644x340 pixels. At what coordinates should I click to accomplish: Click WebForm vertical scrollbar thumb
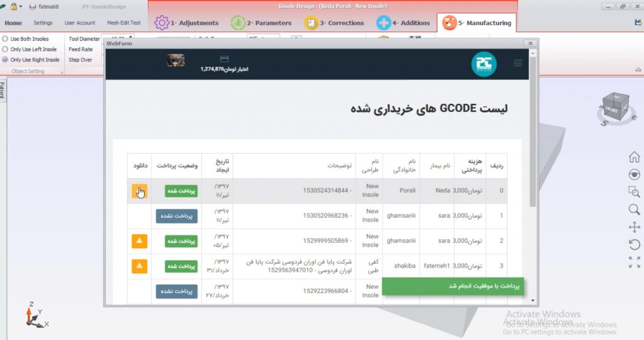[x=533, y=132]
